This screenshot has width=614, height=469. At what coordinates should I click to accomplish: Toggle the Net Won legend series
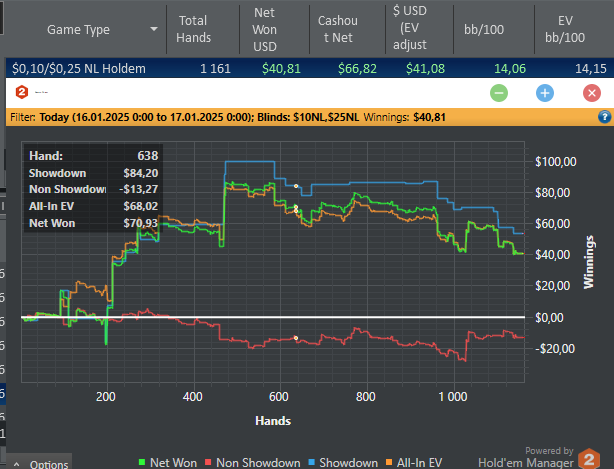(x=168, y=463)
